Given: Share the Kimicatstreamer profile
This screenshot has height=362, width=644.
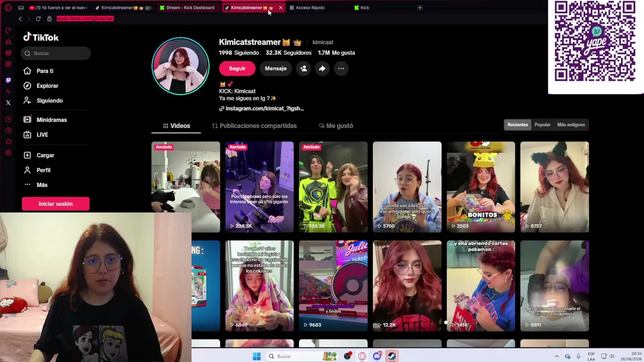Looking at the screenshot, I should point(322,68).
